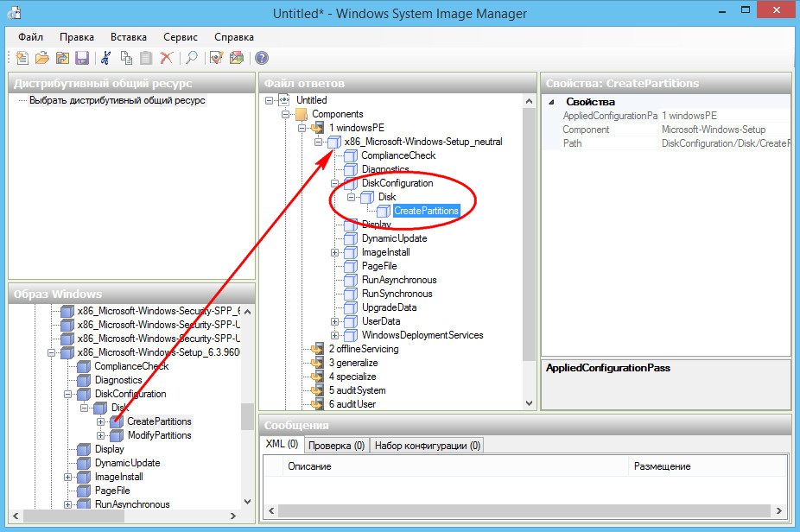
Task: Click the red X Delete toolbar icon
Action: (x=167, y=58)
